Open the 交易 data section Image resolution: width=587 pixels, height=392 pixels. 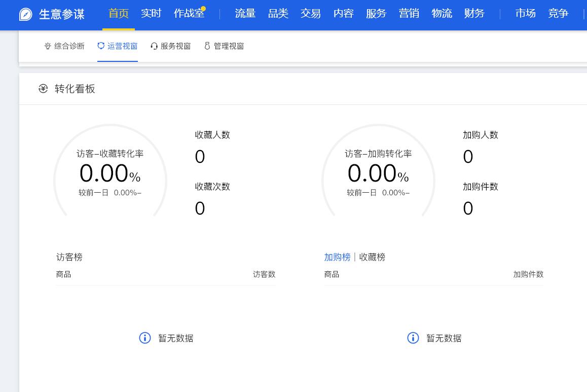[311, 14]
